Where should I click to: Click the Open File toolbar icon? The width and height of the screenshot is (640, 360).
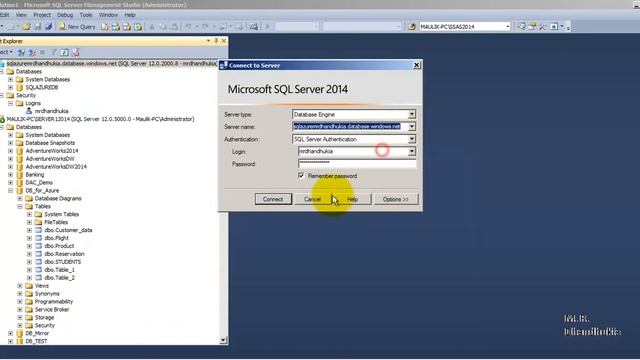click(x=27, y=27)
